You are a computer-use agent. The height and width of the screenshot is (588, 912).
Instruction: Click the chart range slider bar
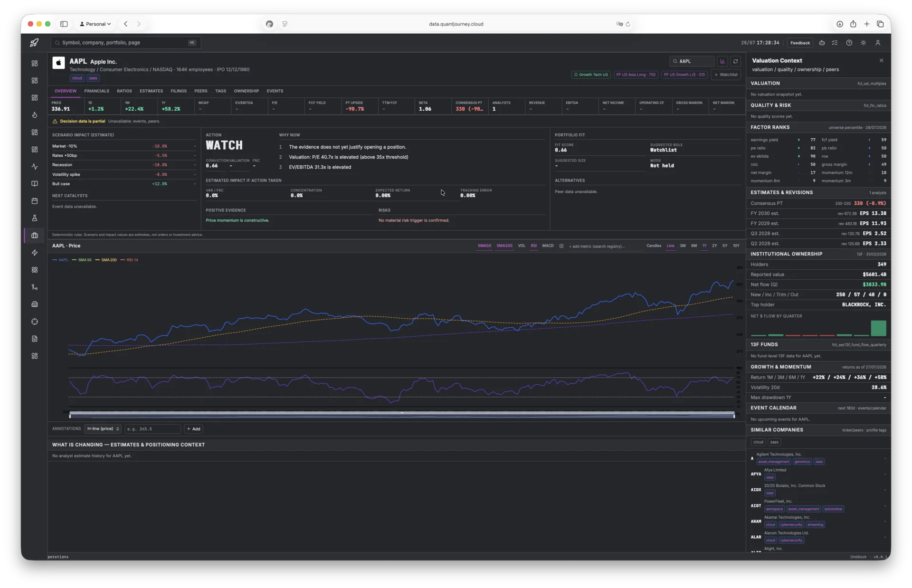point(402,415)
